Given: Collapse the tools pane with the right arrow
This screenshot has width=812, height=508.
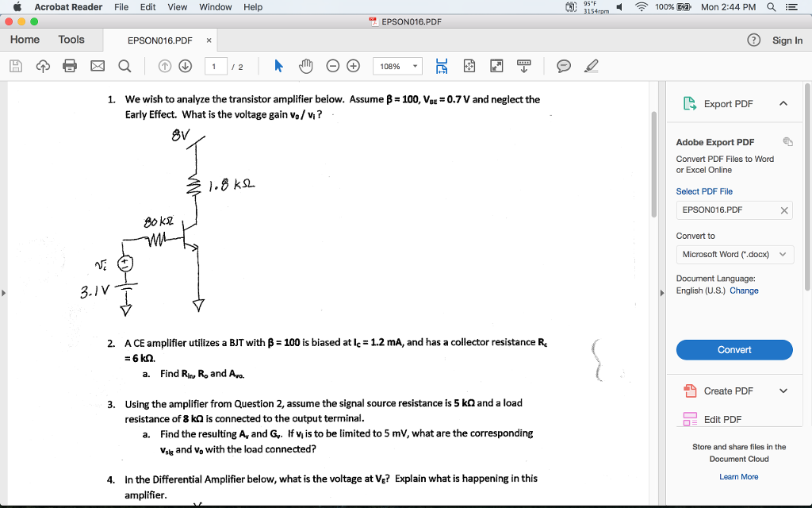Looking at the screenshot, I should pyautogui.click(x=663, y=292).
